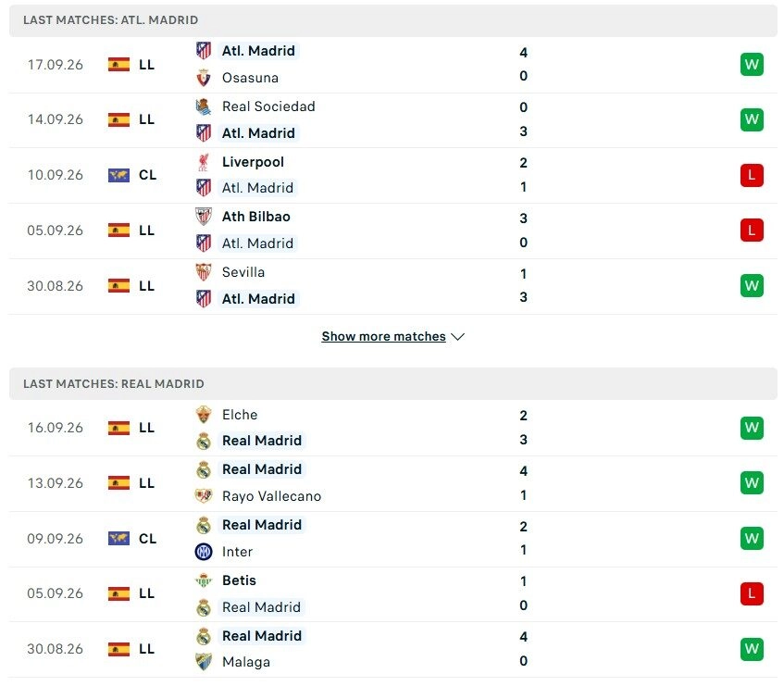
Task: Click the red L badge for Liverpool match
Action: pos(752,176)
